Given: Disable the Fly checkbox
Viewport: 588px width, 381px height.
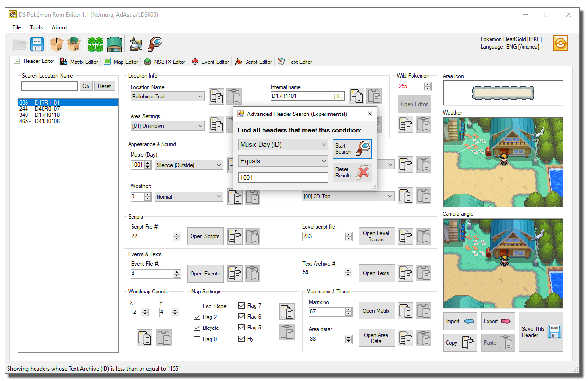Looking at the screenshot, I should point(242,339).
